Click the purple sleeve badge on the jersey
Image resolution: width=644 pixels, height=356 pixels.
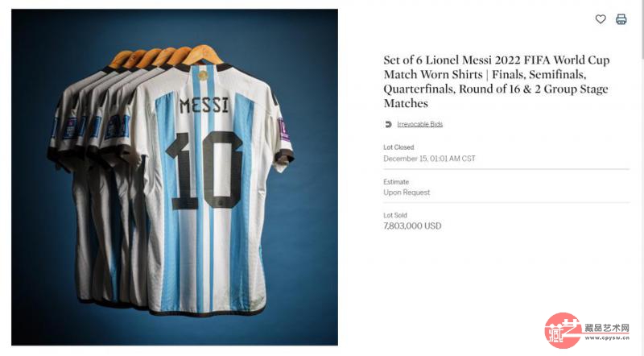point(283,130)
